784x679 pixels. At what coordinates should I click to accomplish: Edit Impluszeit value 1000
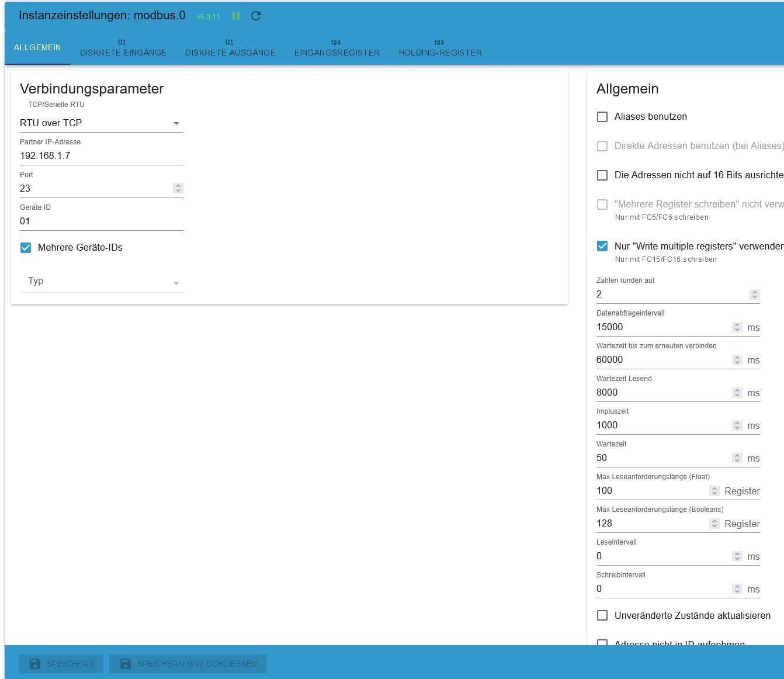coord(663,425)
